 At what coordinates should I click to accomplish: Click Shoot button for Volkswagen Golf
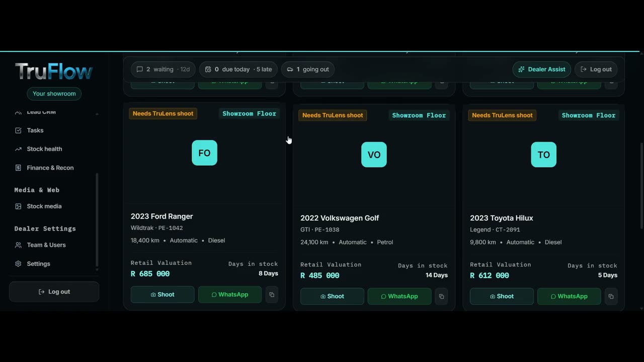coord(332,296)
